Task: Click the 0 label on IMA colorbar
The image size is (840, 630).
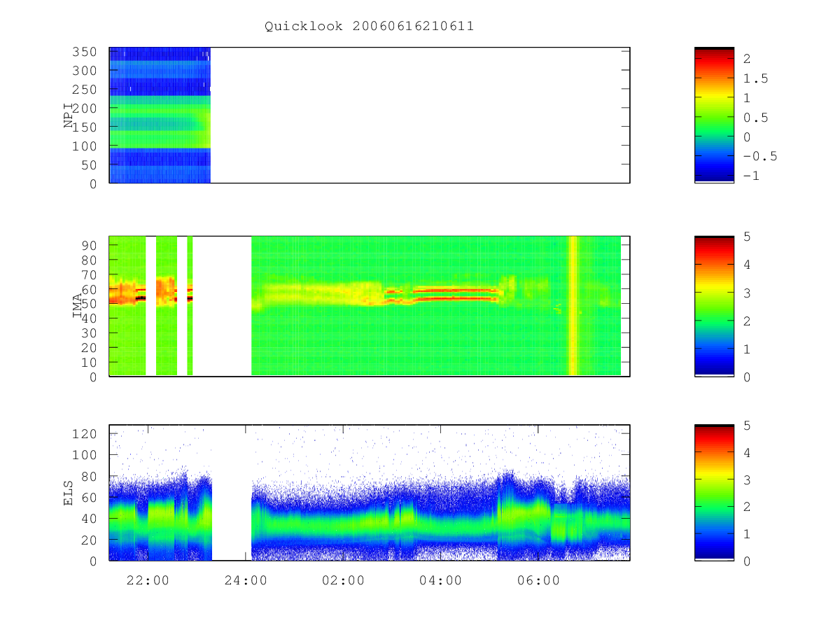Action: click(747, 377)
